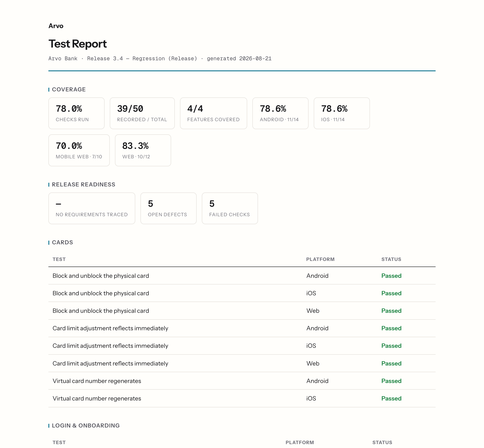Click the STATUS column header in Cards table
The image size is (484, 448).
(391, 259)
